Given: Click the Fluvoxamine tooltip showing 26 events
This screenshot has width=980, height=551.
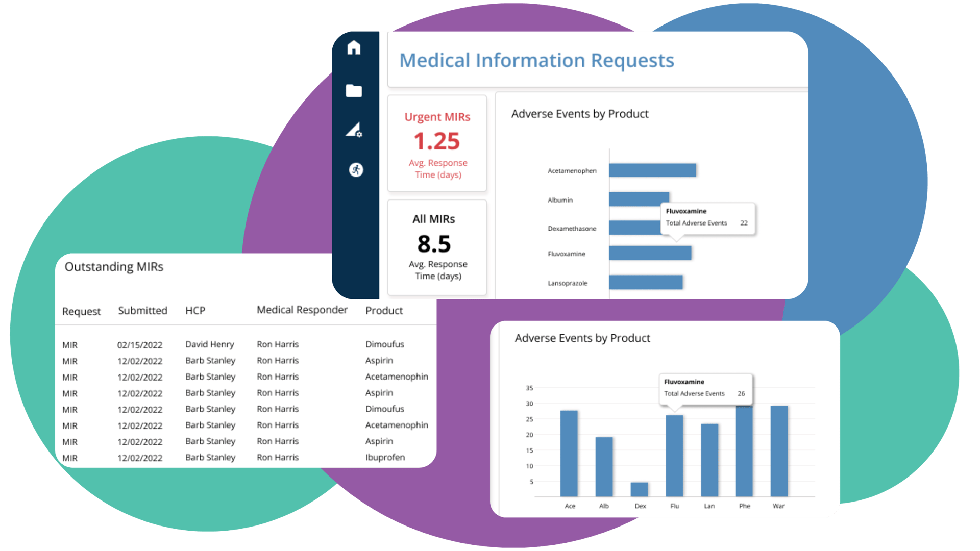Looking at the screenshot, I should coord(705,389).
